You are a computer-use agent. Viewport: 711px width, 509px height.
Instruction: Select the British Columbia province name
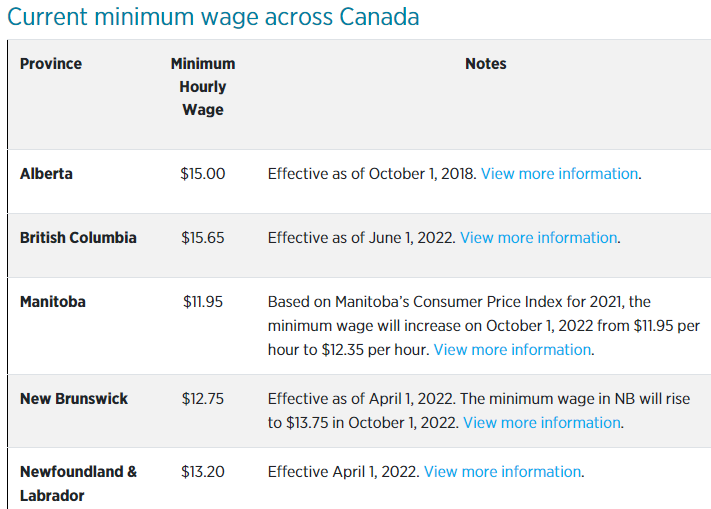pyautogui.click(x=78, y=238)
